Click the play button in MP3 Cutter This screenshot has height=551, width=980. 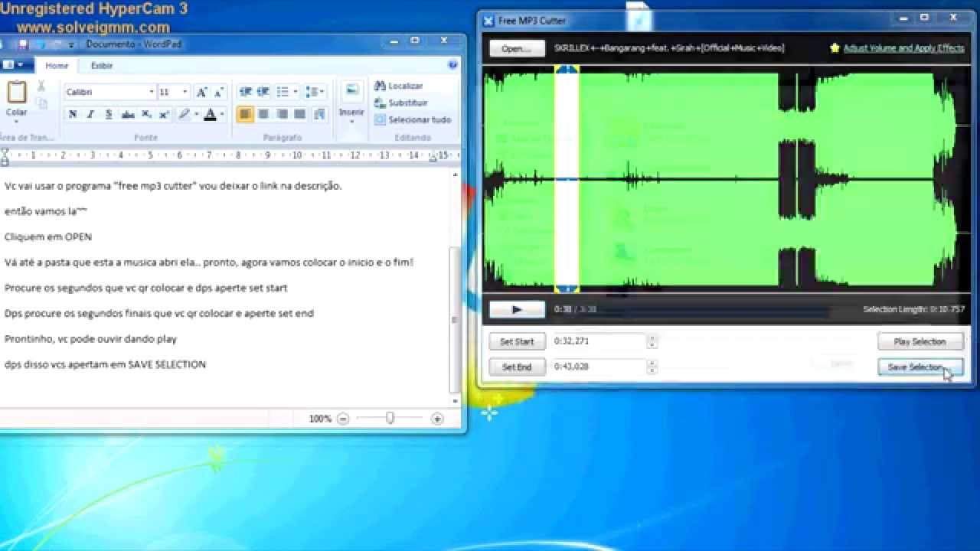(517, 309)
